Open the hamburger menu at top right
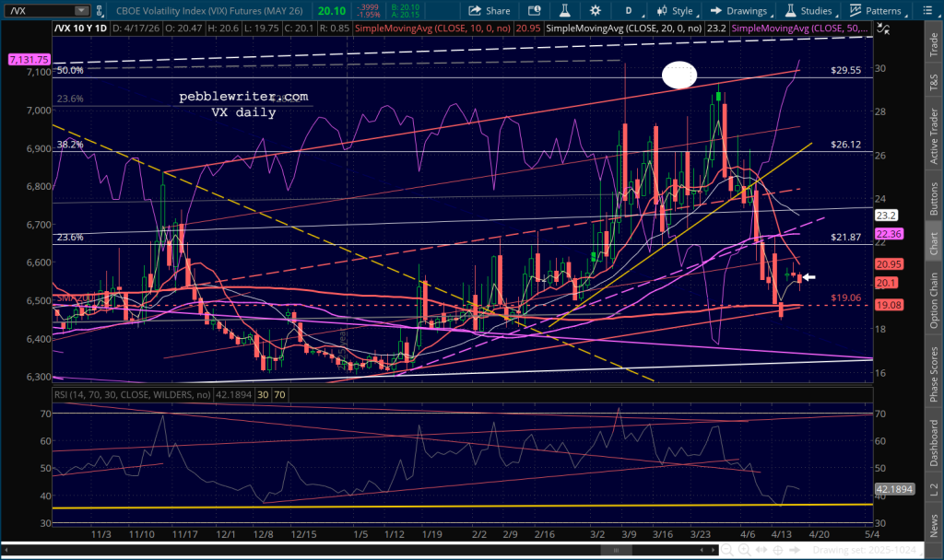The image size is (944, 560). point(934,11)
